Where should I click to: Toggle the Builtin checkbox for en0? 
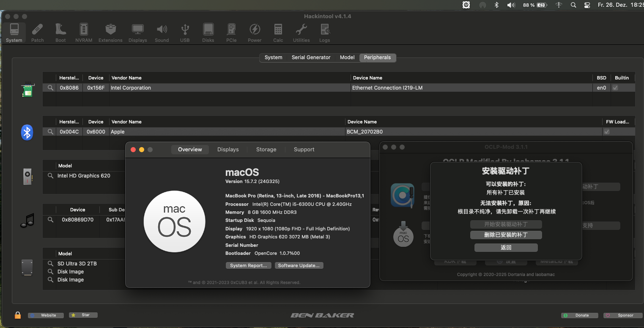pyautogui.click(x=615, y=88)
